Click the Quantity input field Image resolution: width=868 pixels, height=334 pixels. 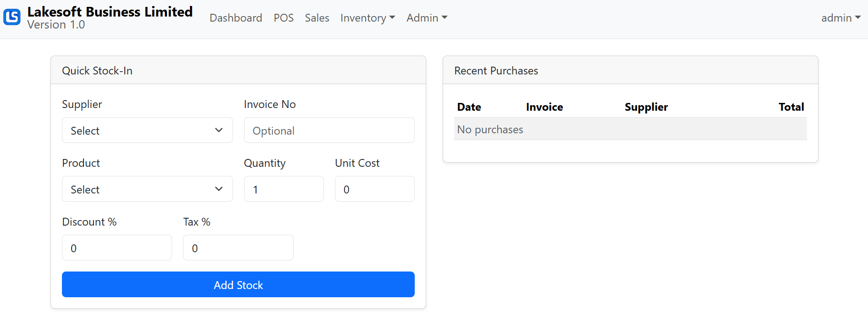pyautogui.click(x=284, y=189)
